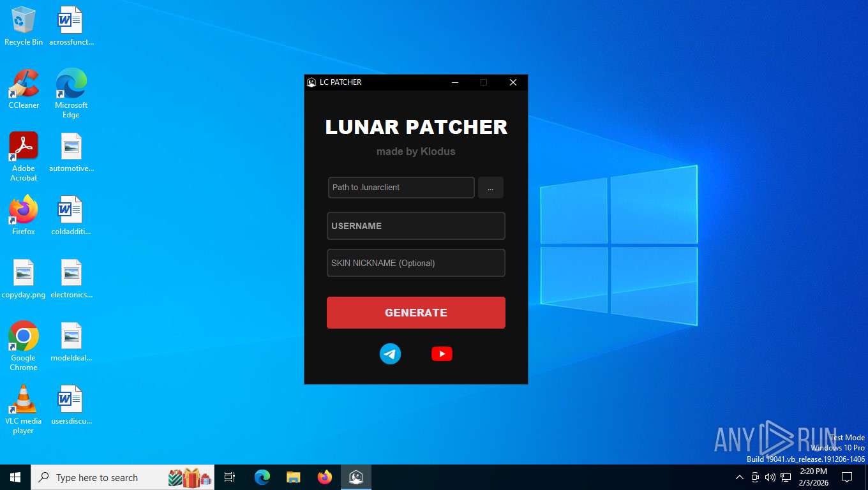Open Task View from the taskbar
The image size is (868, 490).
(x=230, y=477)
